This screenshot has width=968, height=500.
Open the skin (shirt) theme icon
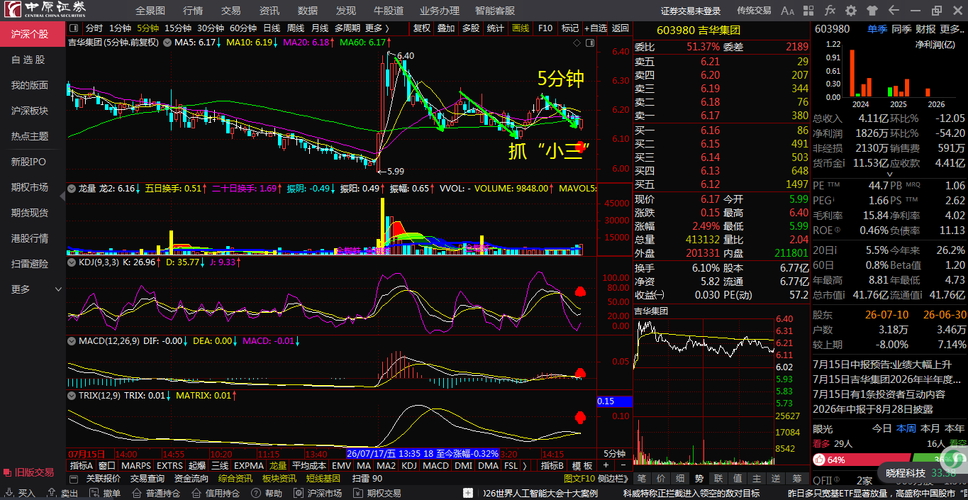click(x=872, y=10)
